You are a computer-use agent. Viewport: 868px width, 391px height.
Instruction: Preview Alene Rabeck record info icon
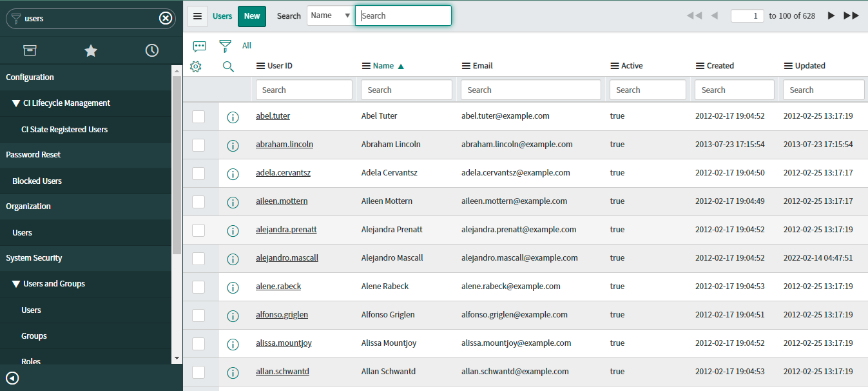[x=233, y=287]
